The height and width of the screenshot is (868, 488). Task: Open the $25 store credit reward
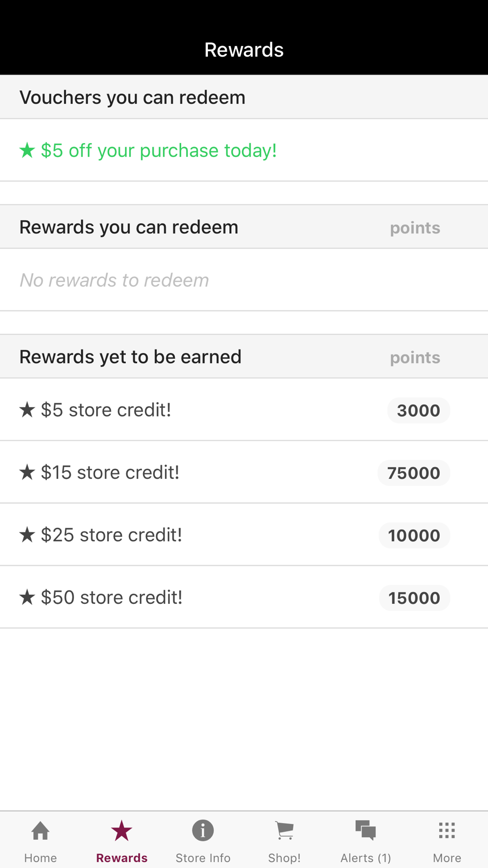point(111,535)
